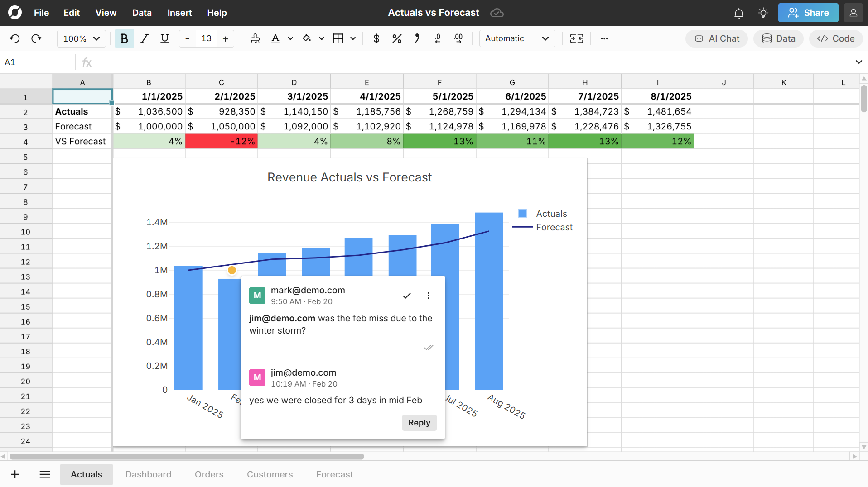Click the borders icon
Image resolution: width=868 pixels, height=487 pixels.
338,39
